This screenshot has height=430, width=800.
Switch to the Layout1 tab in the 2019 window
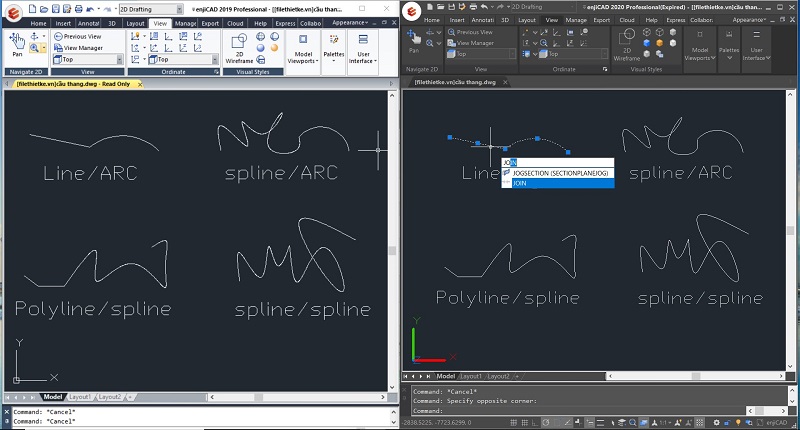click(80, 397)
